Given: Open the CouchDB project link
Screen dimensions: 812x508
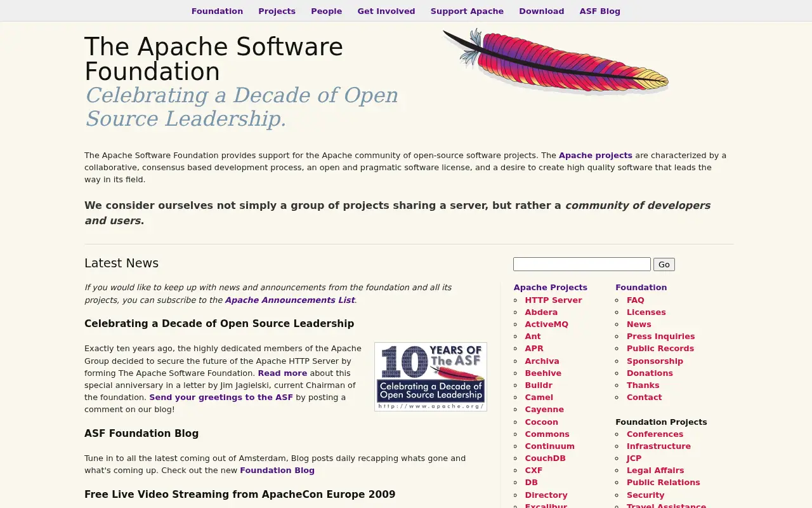Looking at the screenshot, I should click(x=545, y=458).
